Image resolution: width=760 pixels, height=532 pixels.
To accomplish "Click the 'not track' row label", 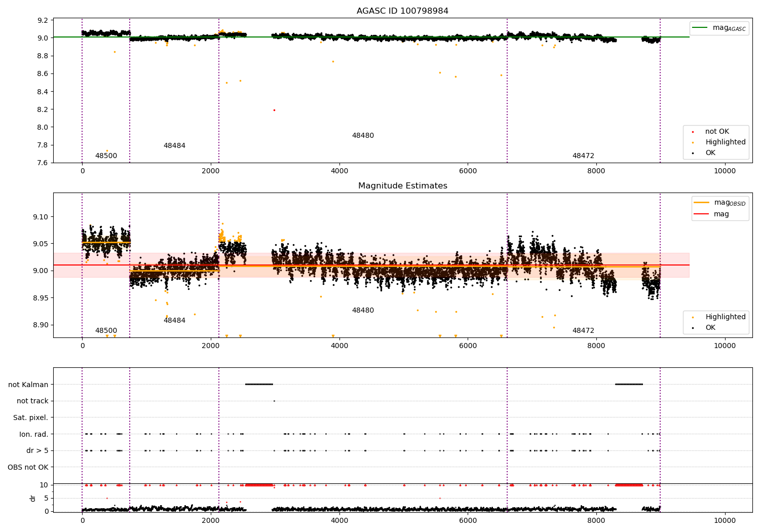I will click(32, 401).
